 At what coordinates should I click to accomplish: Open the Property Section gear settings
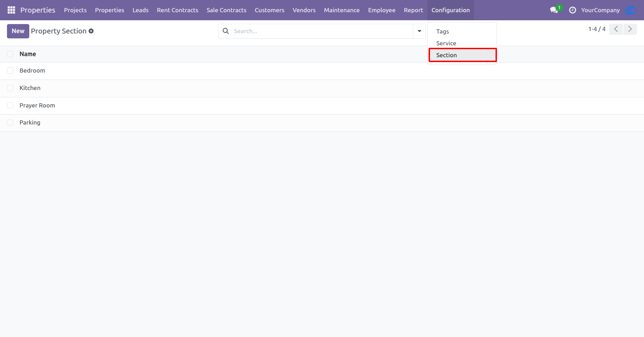tap(91, 31)
